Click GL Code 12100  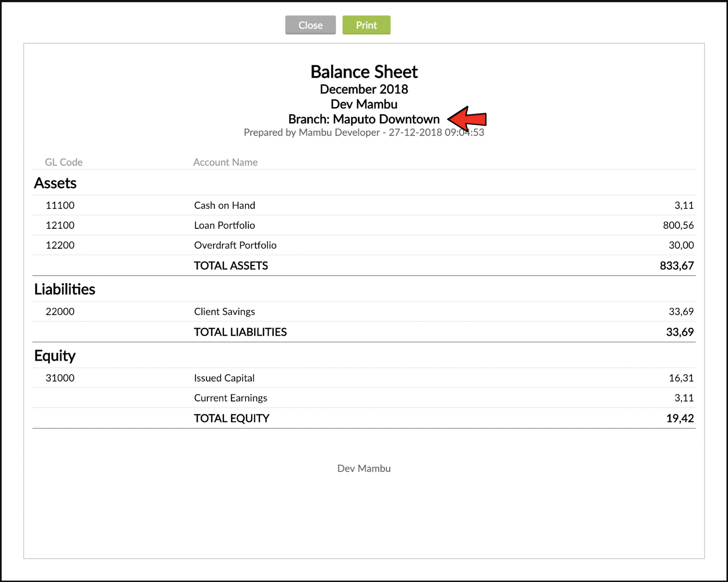point(60,225)
